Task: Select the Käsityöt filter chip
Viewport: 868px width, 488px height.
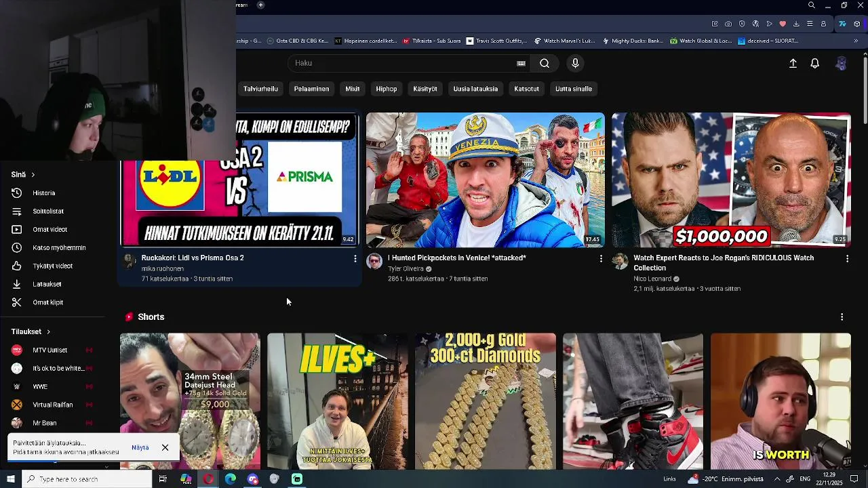Action: click(425, 89)
